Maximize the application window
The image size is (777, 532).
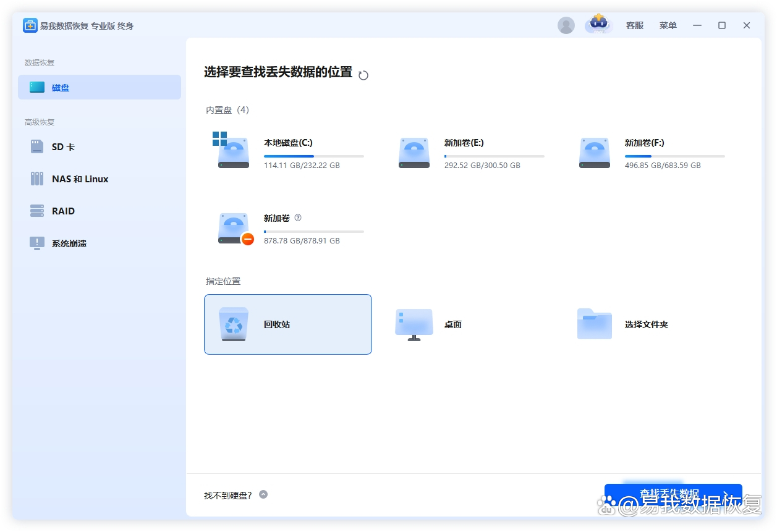[x=722, y=25]
